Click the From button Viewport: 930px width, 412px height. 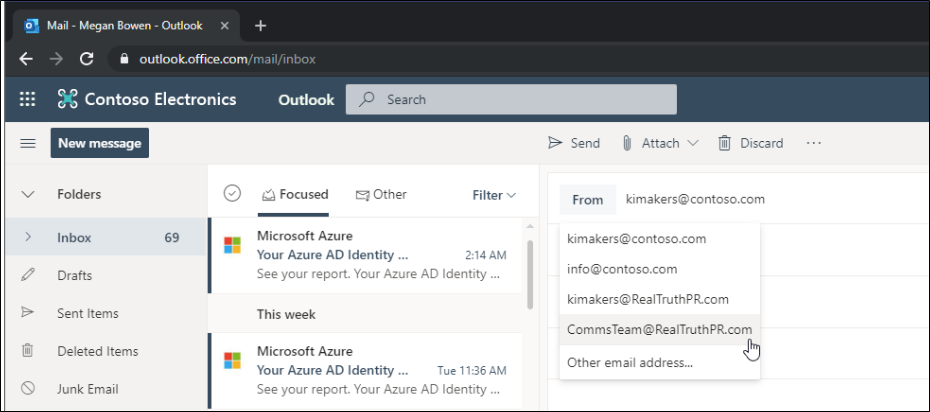coord(588,200)
